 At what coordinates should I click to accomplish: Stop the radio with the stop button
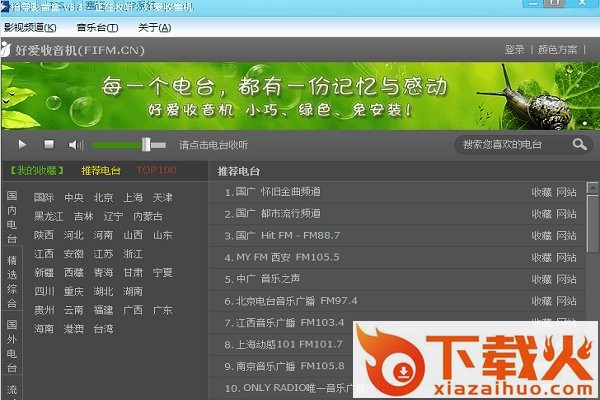click(x=49, y=144)
